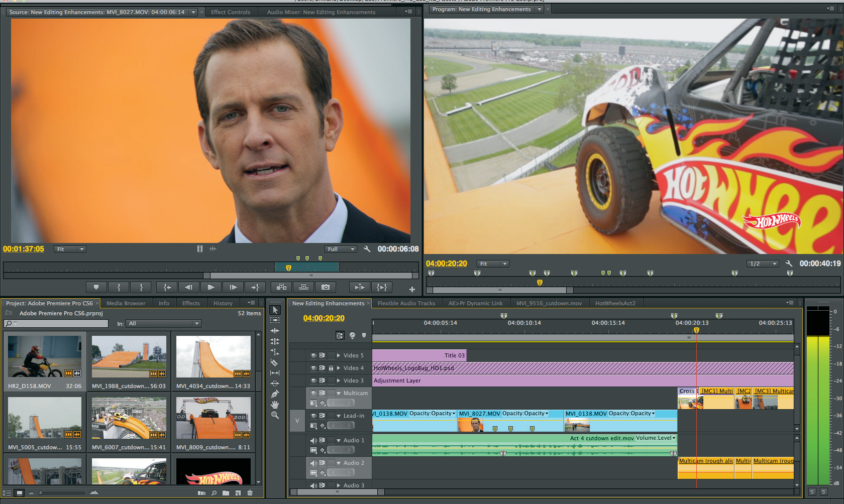Mute Audio 2 track speaker
This screenshot has width=844, height=504.
click(x=313, y=463)
